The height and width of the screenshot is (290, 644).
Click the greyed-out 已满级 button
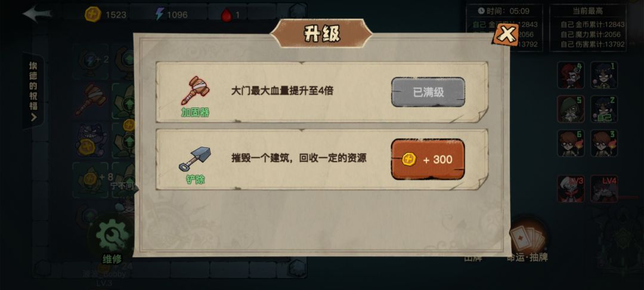point(428,92)
